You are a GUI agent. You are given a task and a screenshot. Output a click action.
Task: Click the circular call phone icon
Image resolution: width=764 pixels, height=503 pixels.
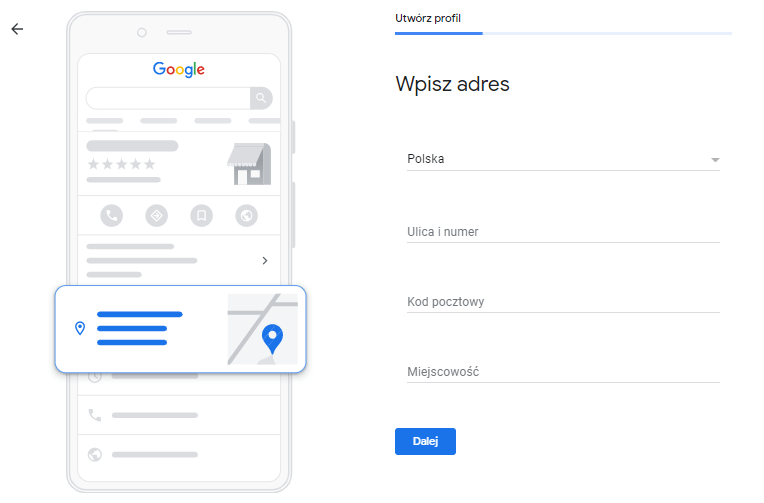pos(112,215)
